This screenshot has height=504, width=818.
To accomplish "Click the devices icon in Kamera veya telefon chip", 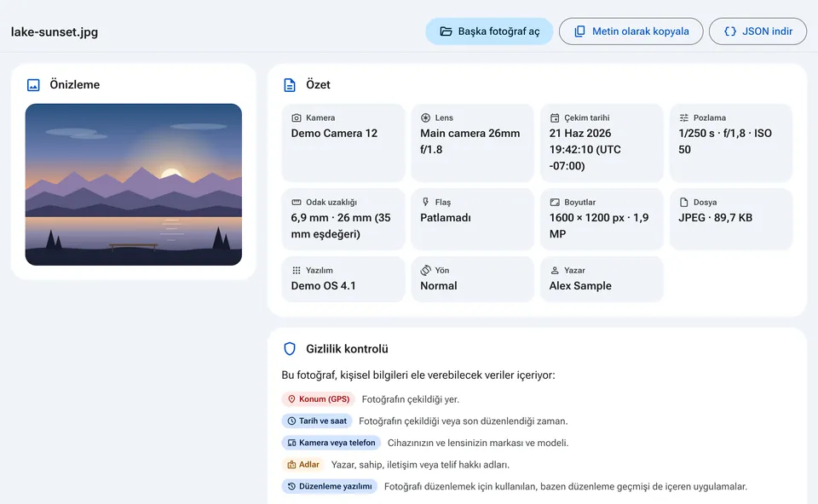I will [291, 443].
